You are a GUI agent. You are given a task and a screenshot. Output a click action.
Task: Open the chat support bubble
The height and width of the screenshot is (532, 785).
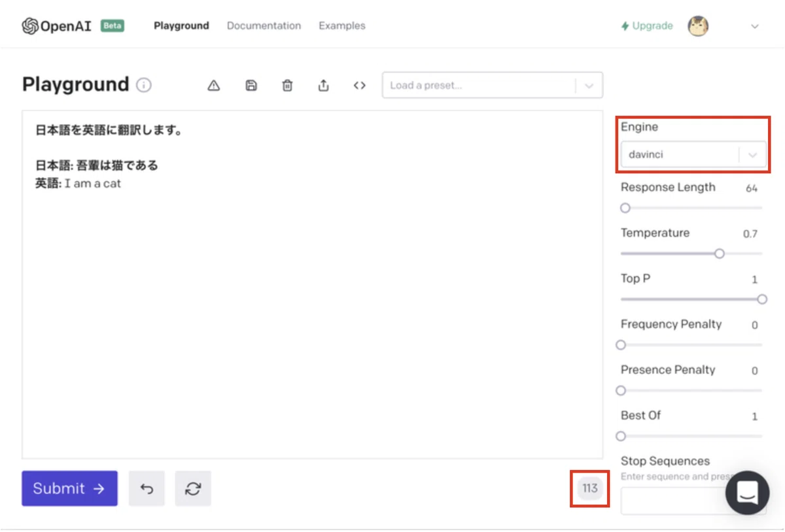point(747,493)
